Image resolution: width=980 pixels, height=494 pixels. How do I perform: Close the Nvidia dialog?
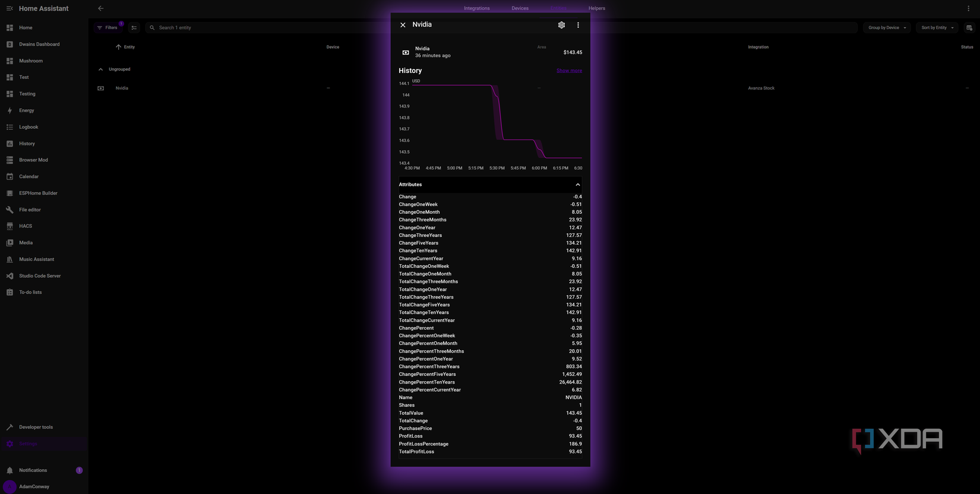click(403, 25)
